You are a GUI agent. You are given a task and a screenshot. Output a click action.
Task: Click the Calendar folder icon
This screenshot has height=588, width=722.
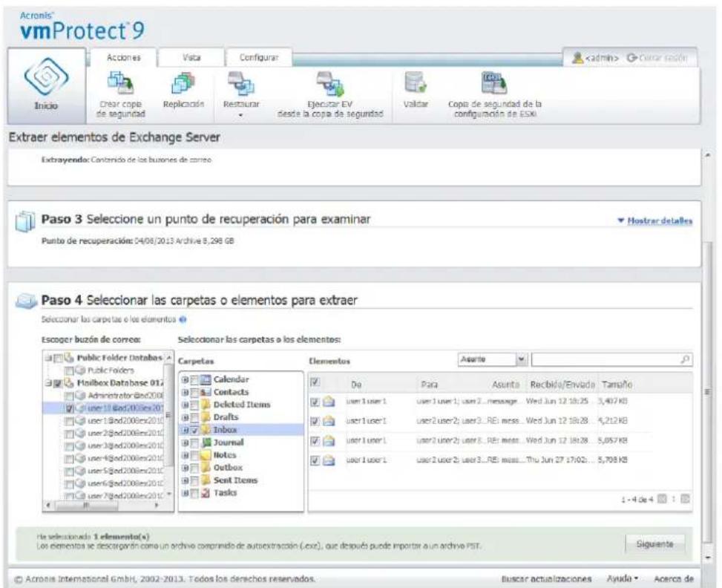(x=206, y=379)
